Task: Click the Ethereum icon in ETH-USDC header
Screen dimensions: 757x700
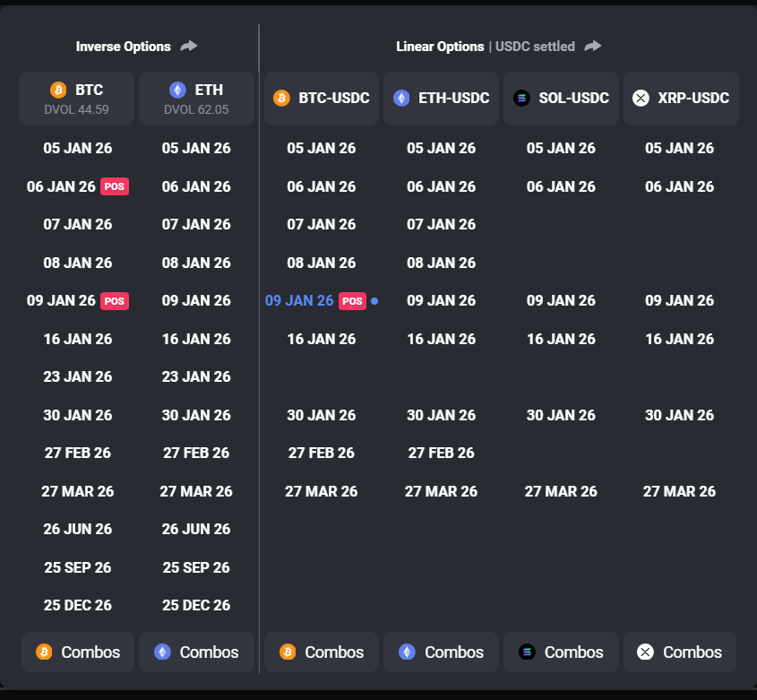Action: pos(401,98)
